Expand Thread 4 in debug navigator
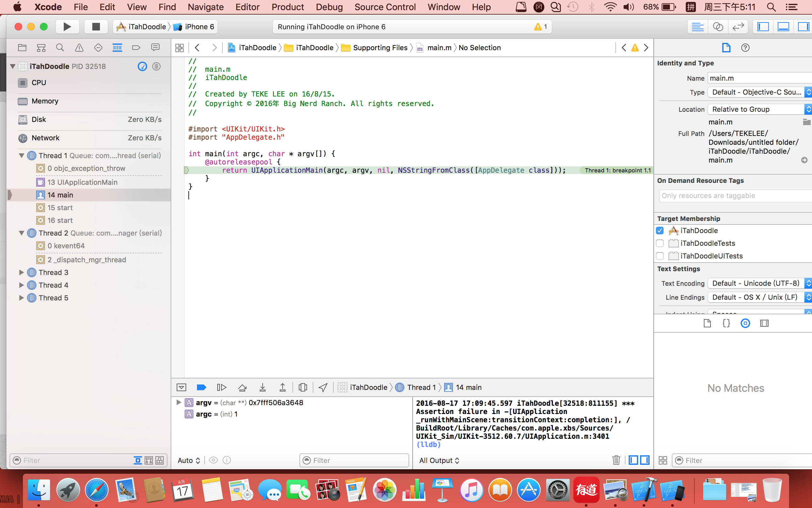812x508 pixels. 22,285
